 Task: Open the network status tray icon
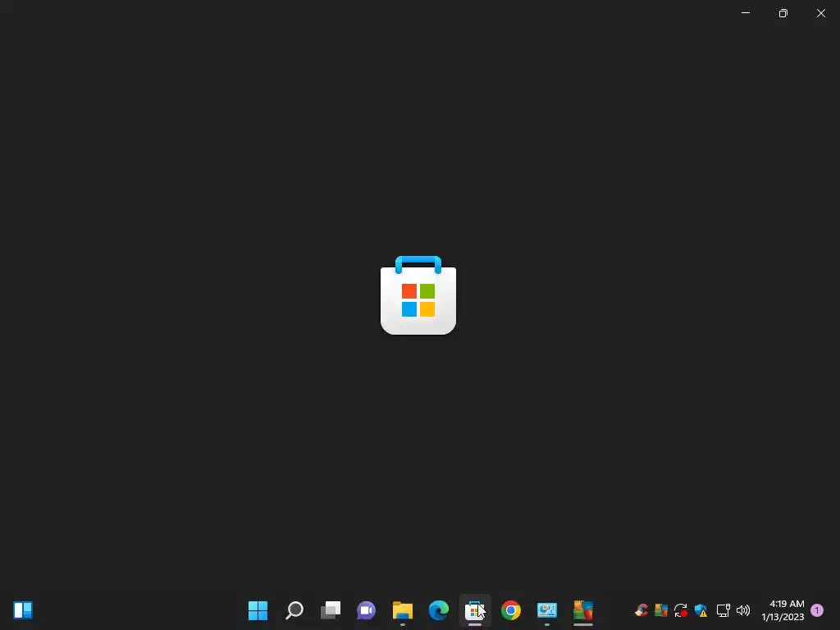tap(724, 610)
